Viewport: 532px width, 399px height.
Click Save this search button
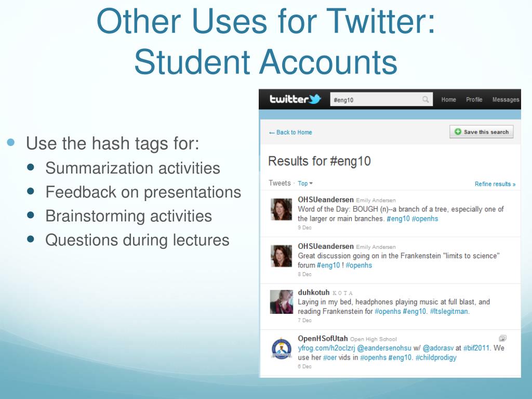coord(482,131)
